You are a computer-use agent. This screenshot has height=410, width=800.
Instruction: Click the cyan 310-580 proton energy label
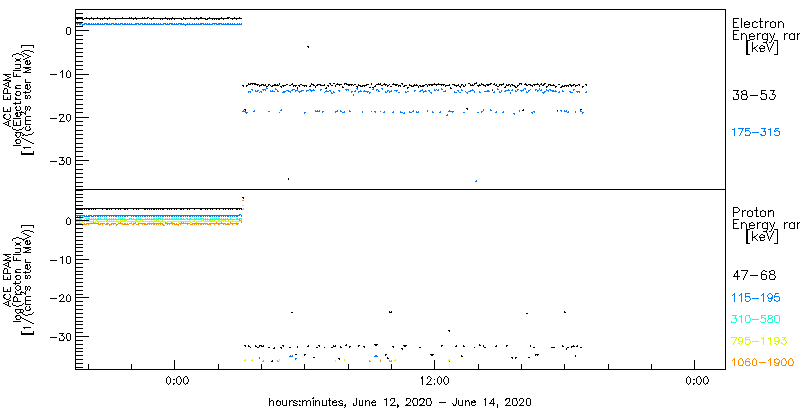(x=756, y=320)
